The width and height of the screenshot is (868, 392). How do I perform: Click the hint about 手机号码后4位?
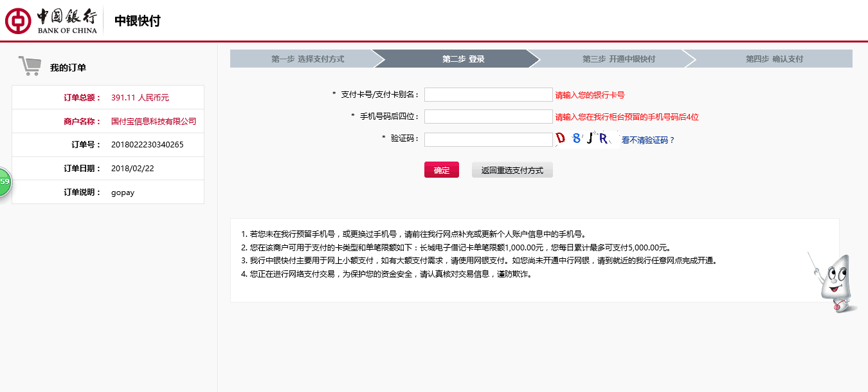627,117
